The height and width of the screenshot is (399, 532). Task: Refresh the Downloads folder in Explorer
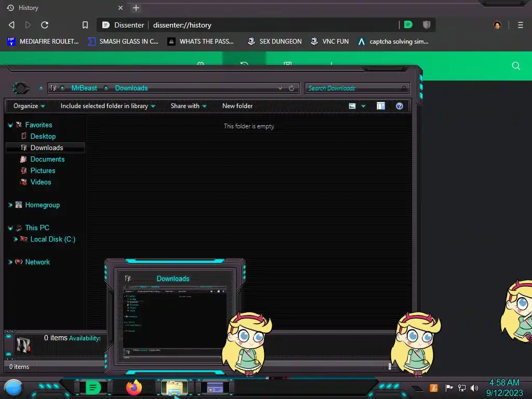291,88
